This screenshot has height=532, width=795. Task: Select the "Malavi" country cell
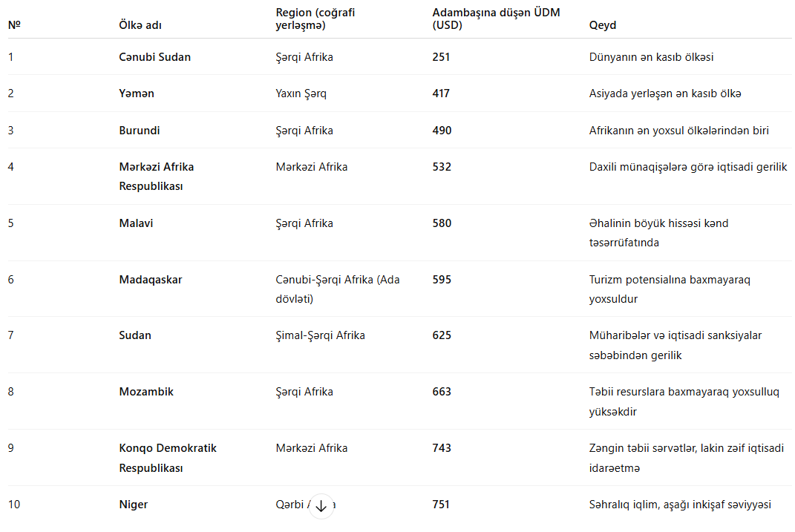[x=136, y=223]
